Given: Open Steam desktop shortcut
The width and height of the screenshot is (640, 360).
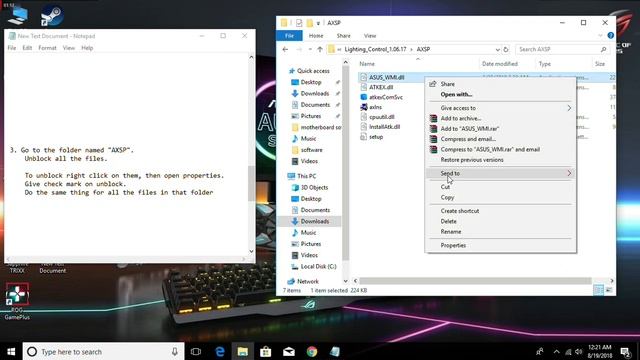Looking at the screenshot, I should click(52, 15).
